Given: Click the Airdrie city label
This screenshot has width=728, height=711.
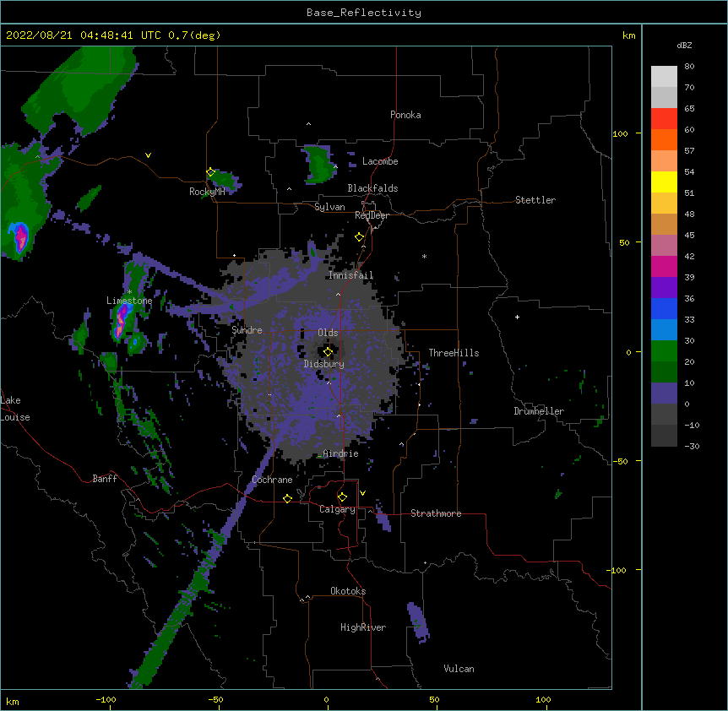Looking at the screenshot, I should (x=341, y=453).
